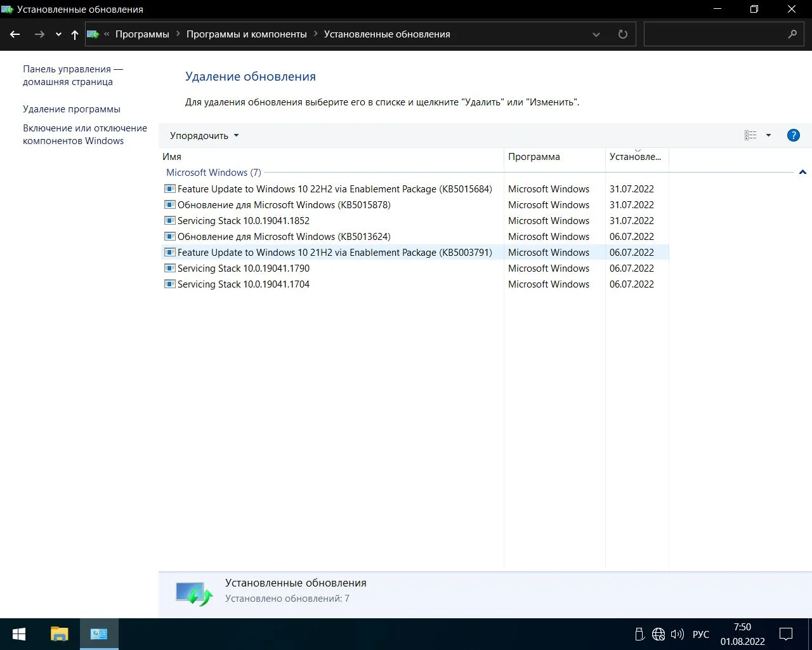Screen dimensions: 812x650
Task: Open Программы и компоненты breadcrumb
Action: coord(247,34)
